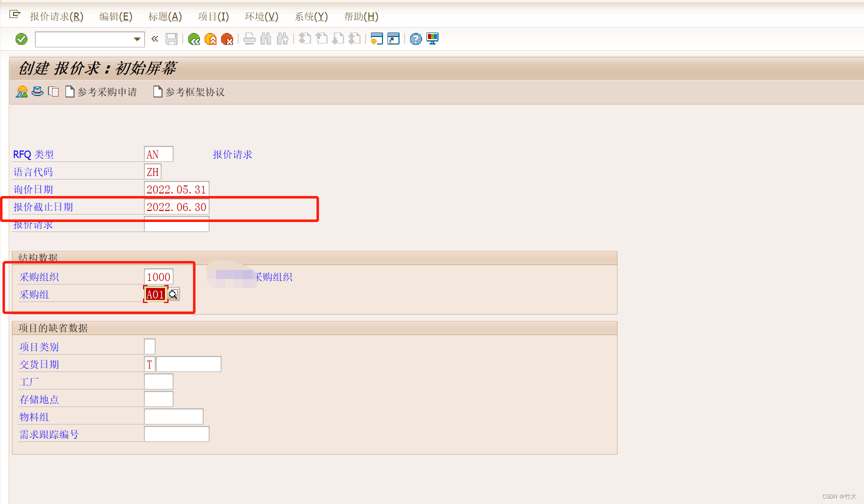Click the 交货日期 category field with T

(x=149, y=364)
